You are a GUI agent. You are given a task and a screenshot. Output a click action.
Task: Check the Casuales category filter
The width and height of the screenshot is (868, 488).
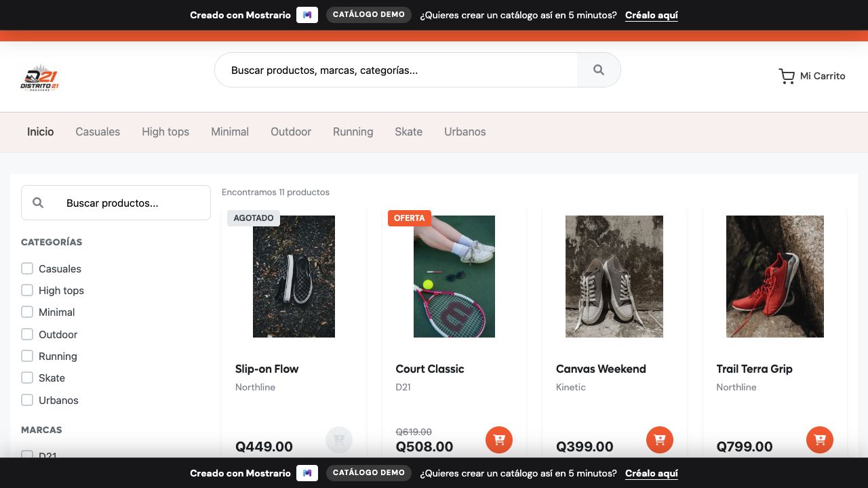27,268
